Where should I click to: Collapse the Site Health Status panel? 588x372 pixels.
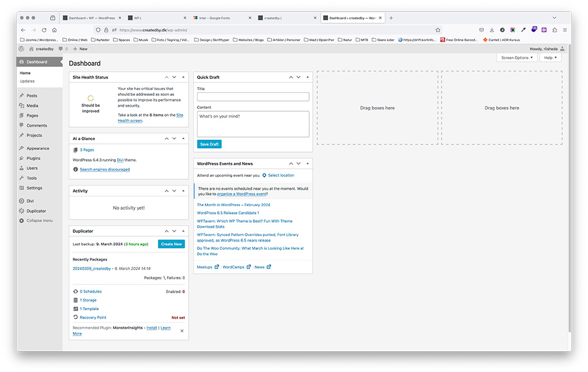click(183, 77)
